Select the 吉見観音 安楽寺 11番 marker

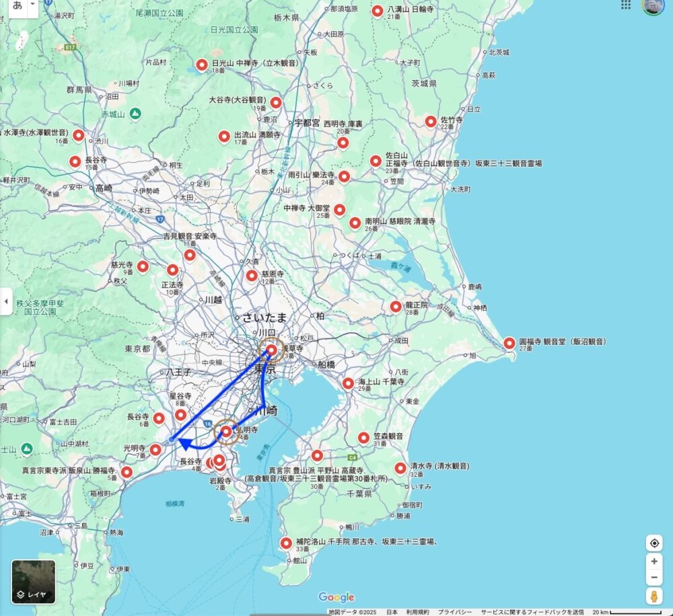pyautogui.click(x=190, y=256)
